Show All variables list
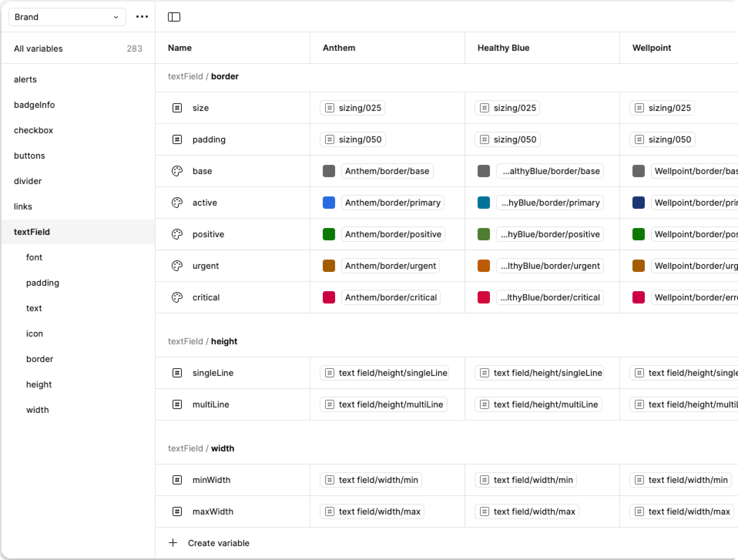The image size is (738, 560). [x=38, y=49]
